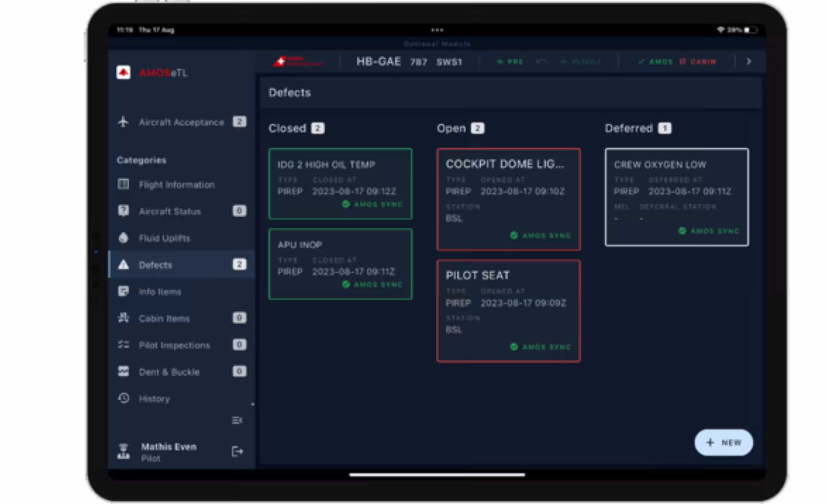
Task: Open the COCKPIT DOME LIG... defect card
Action: [x=508, y=199]
